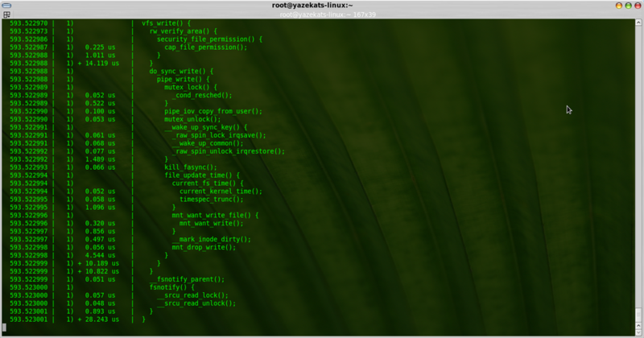Screen dimensions: 644x338
Task: Click the 0.320 us duration value
Action: [x=100, y=224]
